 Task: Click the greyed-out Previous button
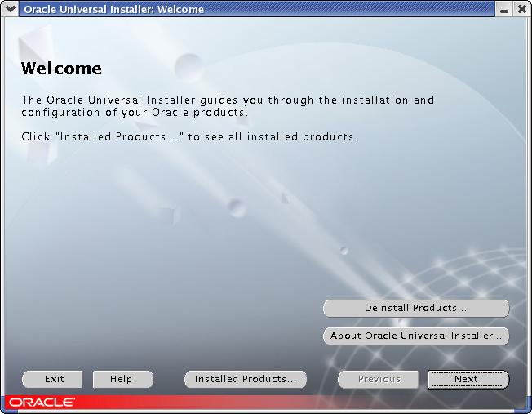tap(379, 379)
